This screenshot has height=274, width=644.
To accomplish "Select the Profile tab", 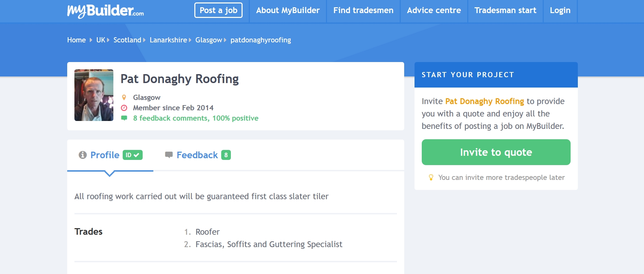I will (x=104, y=155).
